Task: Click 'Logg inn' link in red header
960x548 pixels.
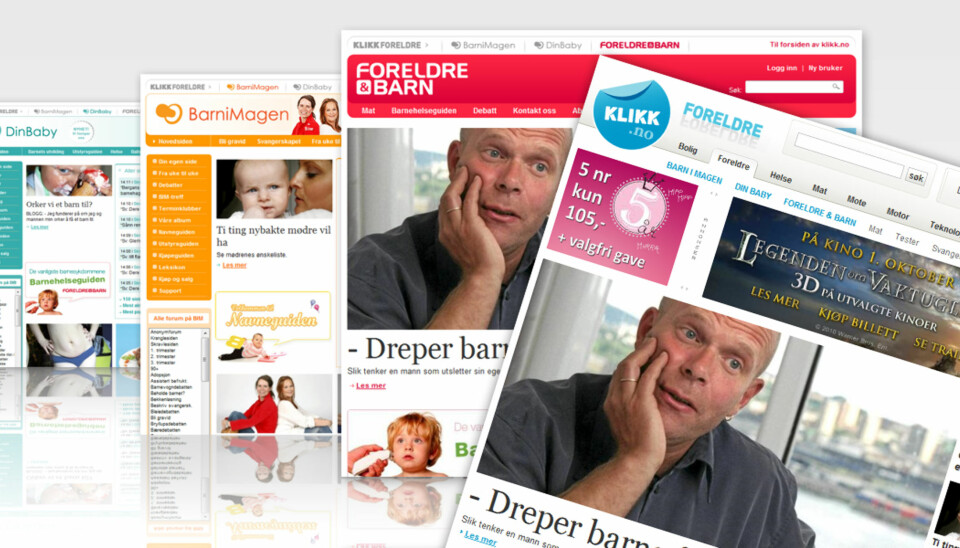Action: tap(782, 68)
